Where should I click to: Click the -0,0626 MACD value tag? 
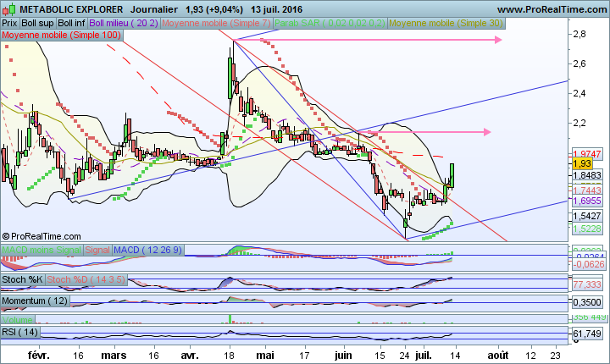[589, 264]
